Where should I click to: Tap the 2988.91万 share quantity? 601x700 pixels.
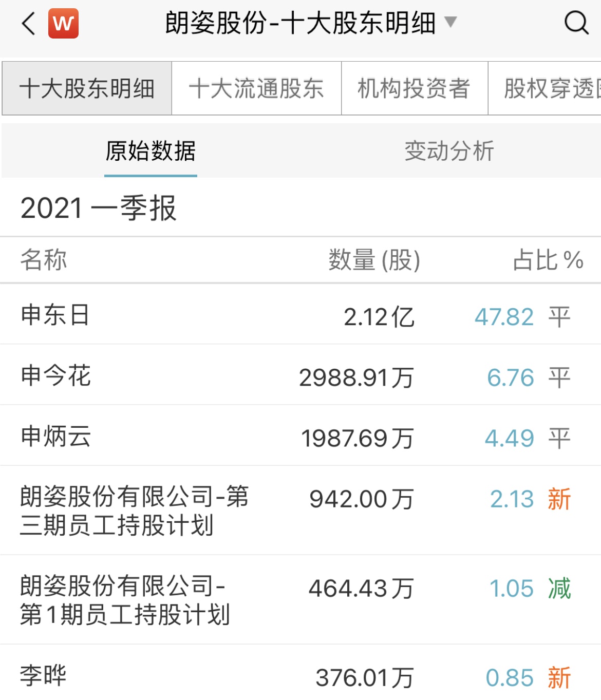(x=356, y=378)
